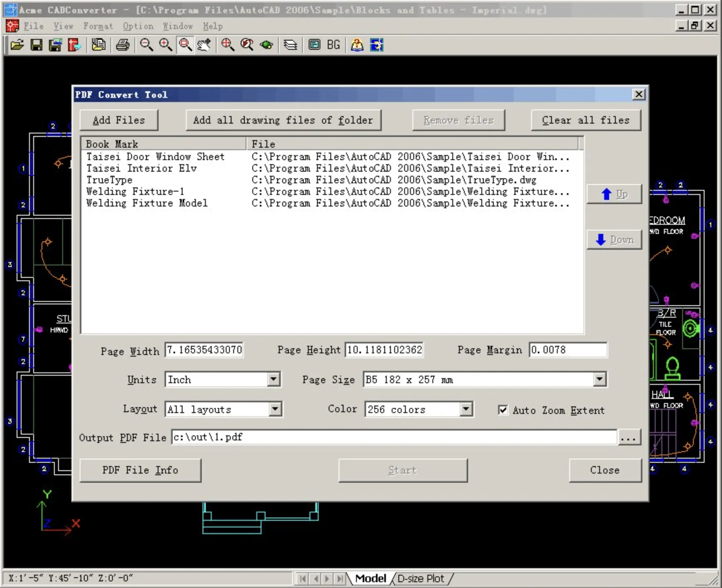
Task: Open the Layers toolbar icon
Action: (291, 45)
